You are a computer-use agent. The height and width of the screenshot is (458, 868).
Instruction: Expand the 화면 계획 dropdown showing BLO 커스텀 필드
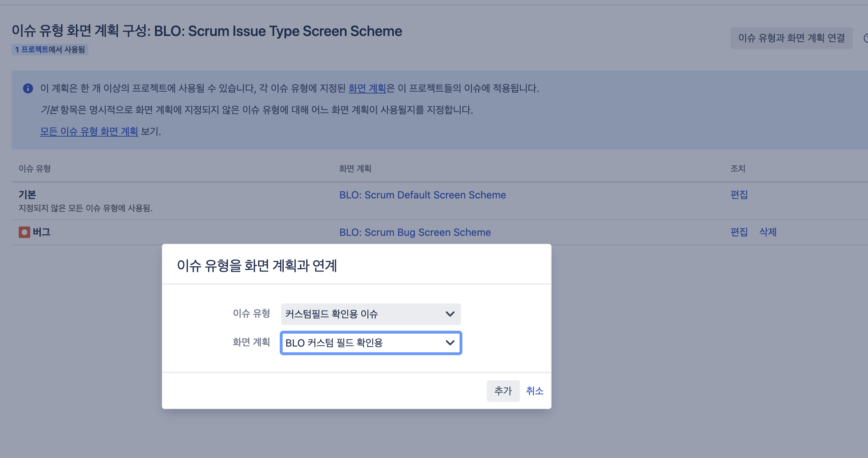pos(370,343)
